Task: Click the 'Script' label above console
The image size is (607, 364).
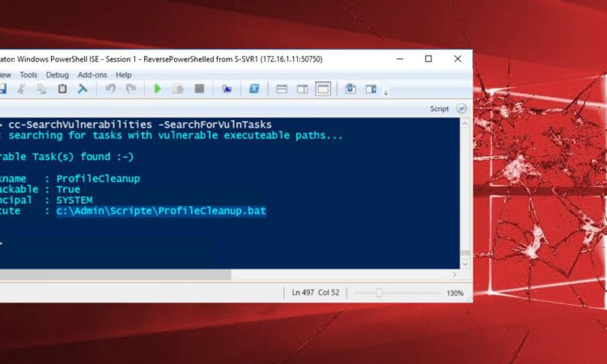Action: pyautogui.click(x=439, y=108)
